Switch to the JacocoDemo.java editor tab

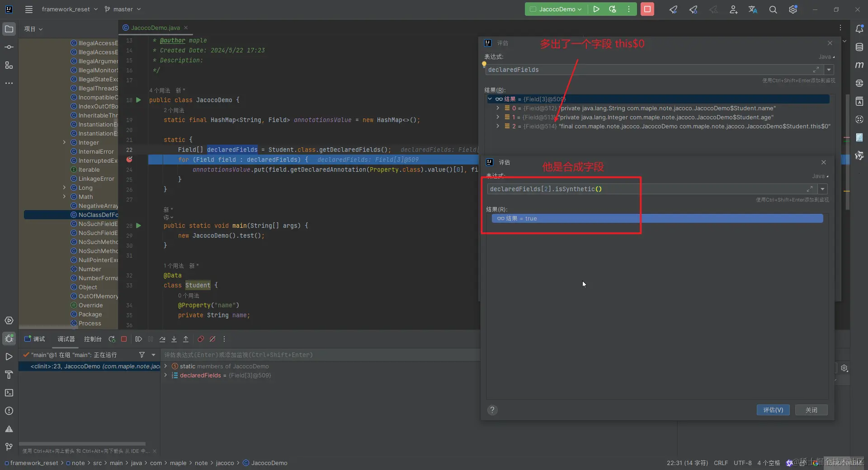tap(155, 28)
